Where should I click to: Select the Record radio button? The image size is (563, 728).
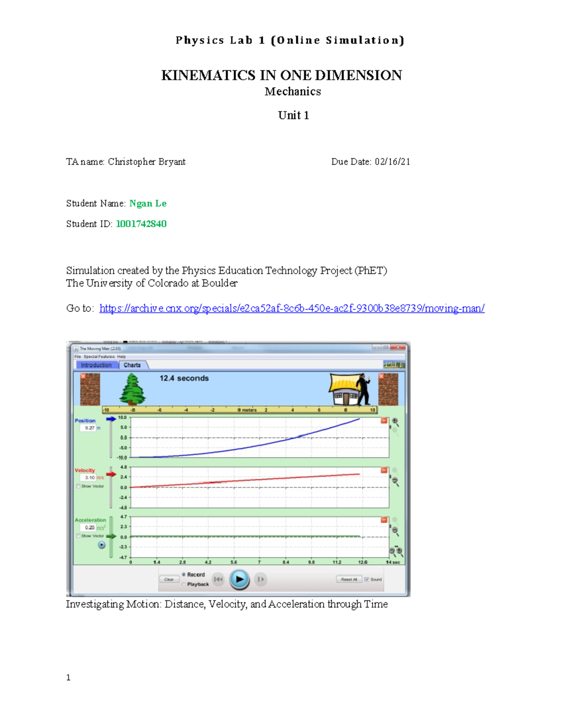183,575
